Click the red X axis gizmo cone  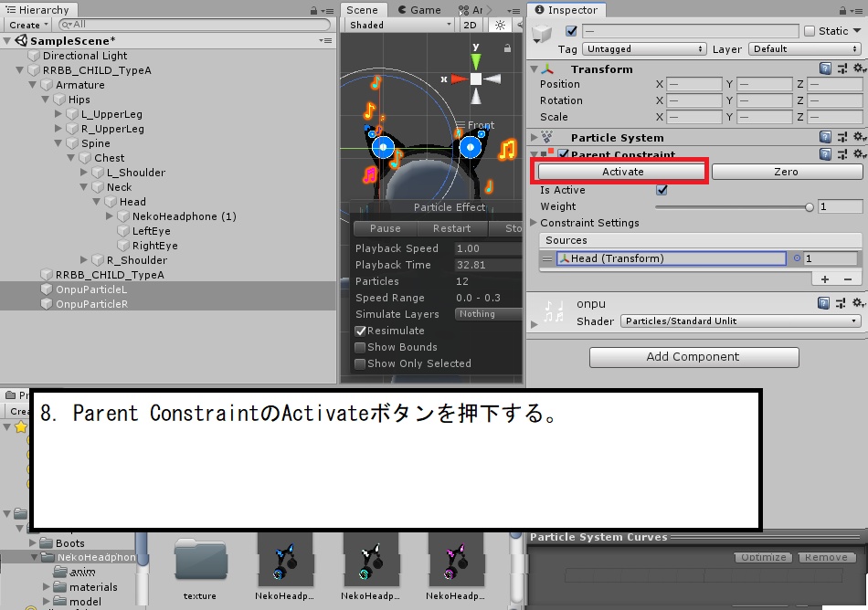click(460, 79)
